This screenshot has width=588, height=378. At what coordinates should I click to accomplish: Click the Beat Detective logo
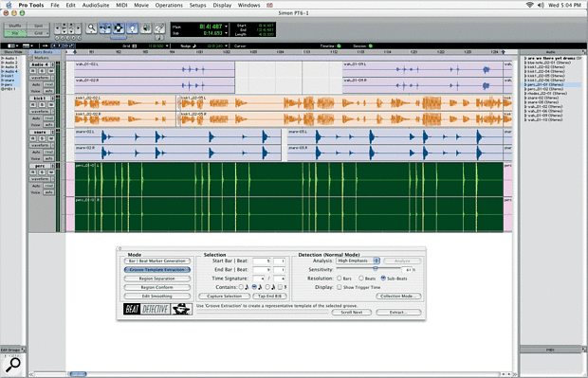tap(157, 309)
